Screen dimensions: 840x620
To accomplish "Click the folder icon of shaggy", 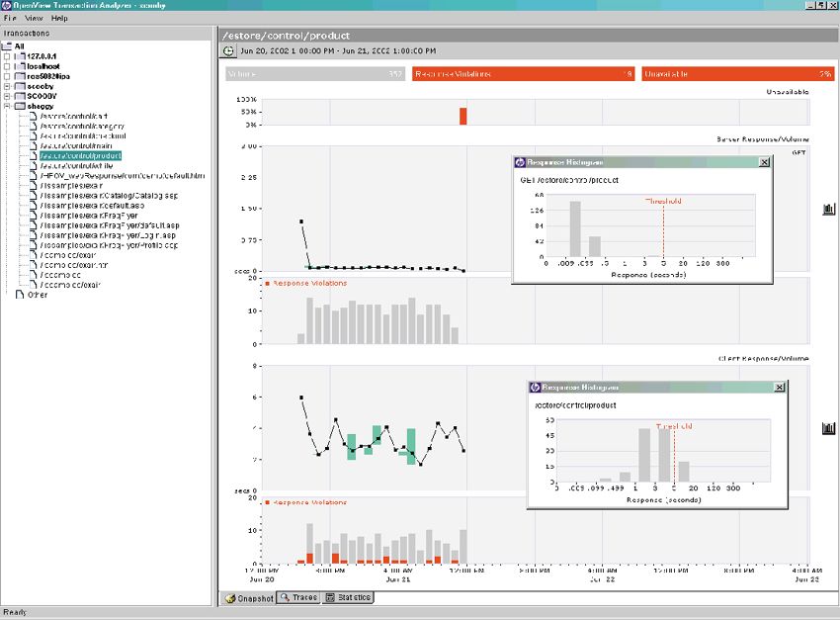I will 20,106.
